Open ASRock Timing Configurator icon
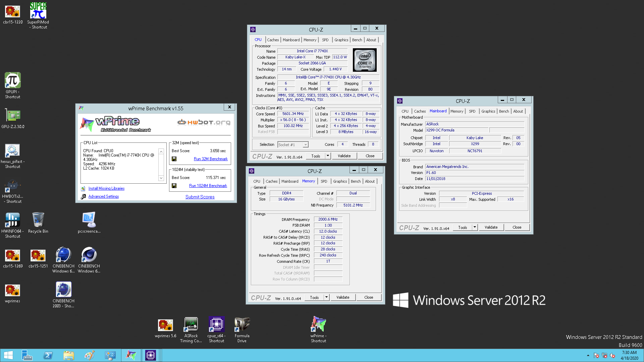The image size is (644, 362). coord(191,330)
